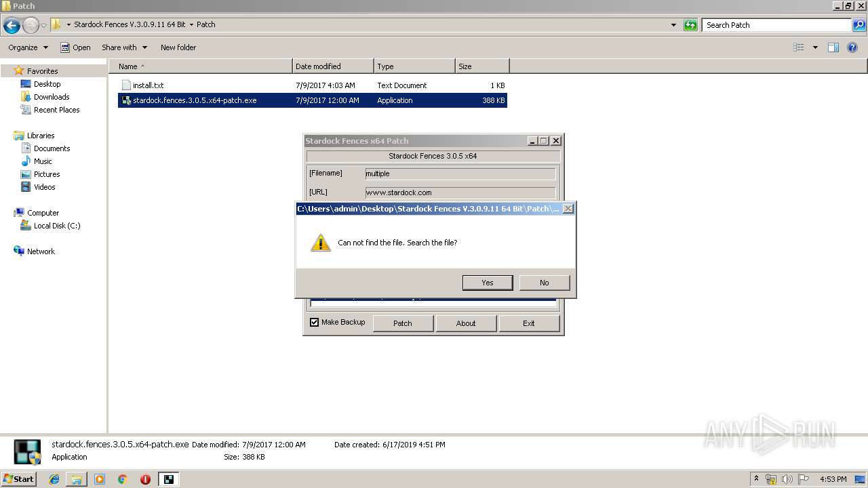The width and height of the screenshot is (868, 488).
Task: Toggle the Make Backup checkbox
Action: pos(314,323)
